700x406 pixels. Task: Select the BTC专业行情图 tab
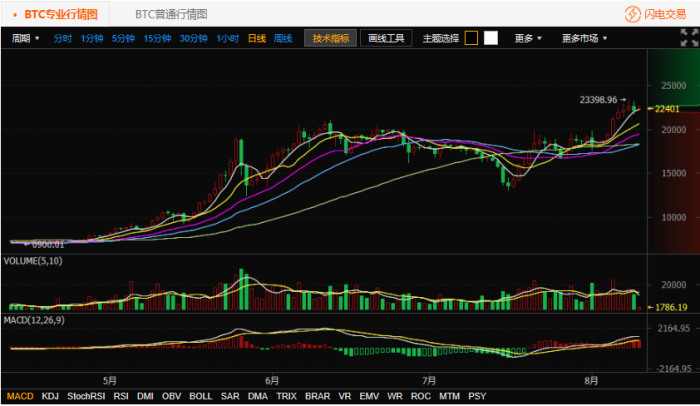tap(61, 15)
